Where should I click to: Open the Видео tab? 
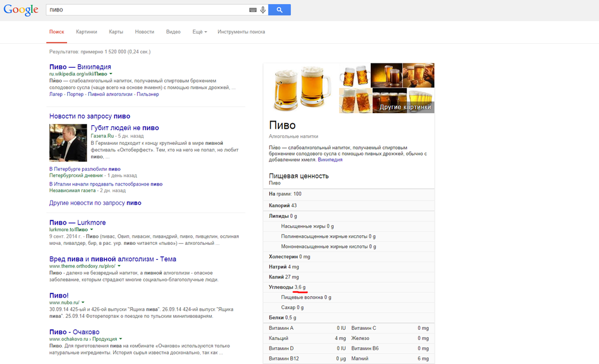173,32
